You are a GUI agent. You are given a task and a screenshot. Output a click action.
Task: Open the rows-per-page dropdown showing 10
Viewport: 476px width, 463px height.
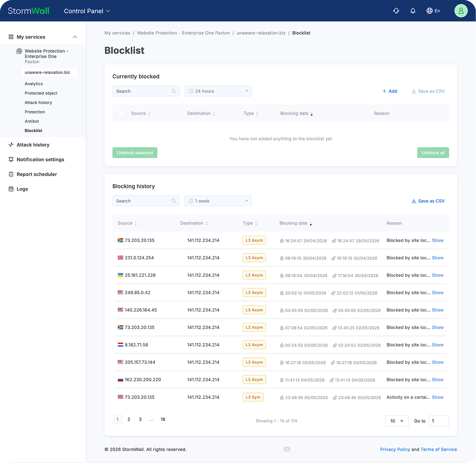397,421
